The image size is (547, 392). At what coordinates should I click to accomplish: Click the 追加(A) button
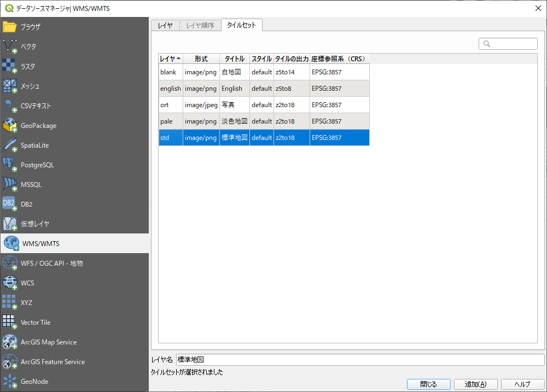[476, 384]
